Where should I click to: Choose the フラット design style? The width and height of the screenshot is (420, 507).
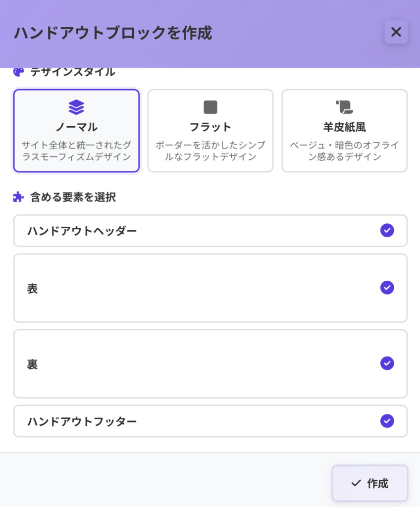tap(210, 131)
